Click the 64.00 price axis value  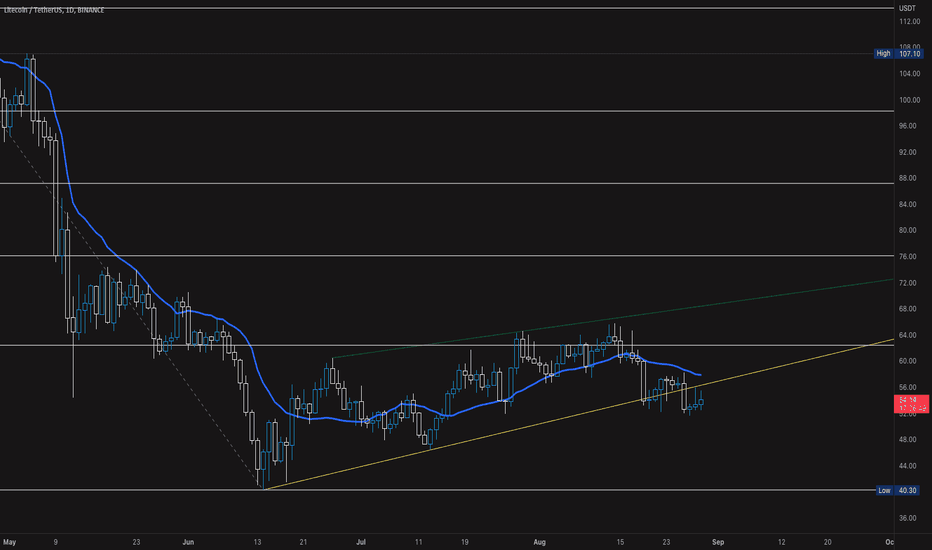coord(908,335)
